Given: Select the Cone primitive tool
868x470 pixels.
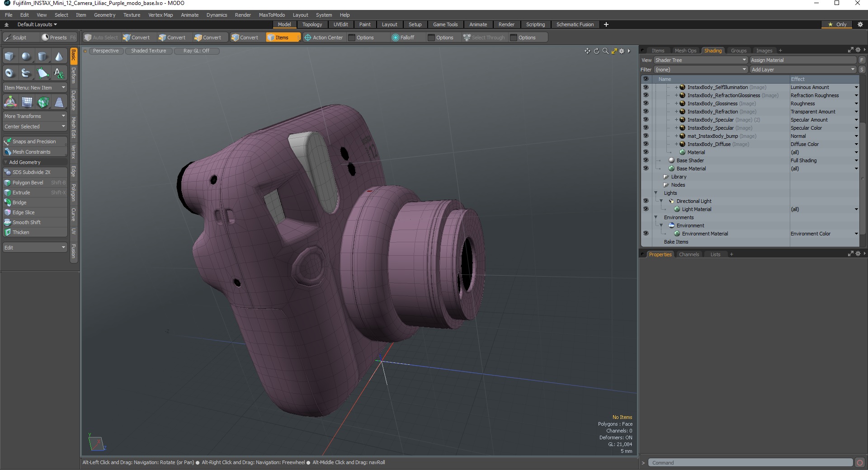Looking at the screenshot, I should [x=59, y=56].
